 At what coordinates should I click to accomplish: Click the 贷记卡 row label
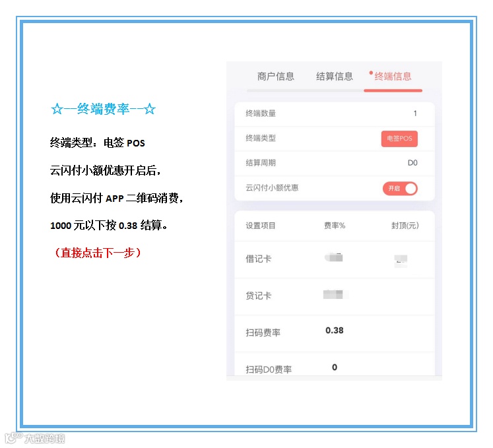tap(259, 296)
